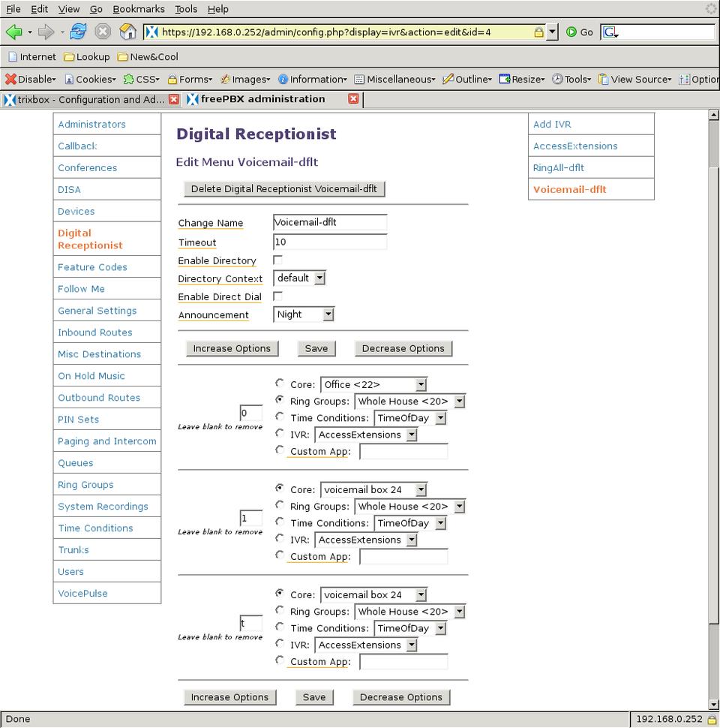Open the Directory Context dropdown
This screenshot has height=728, width=720.
[319, 278]
